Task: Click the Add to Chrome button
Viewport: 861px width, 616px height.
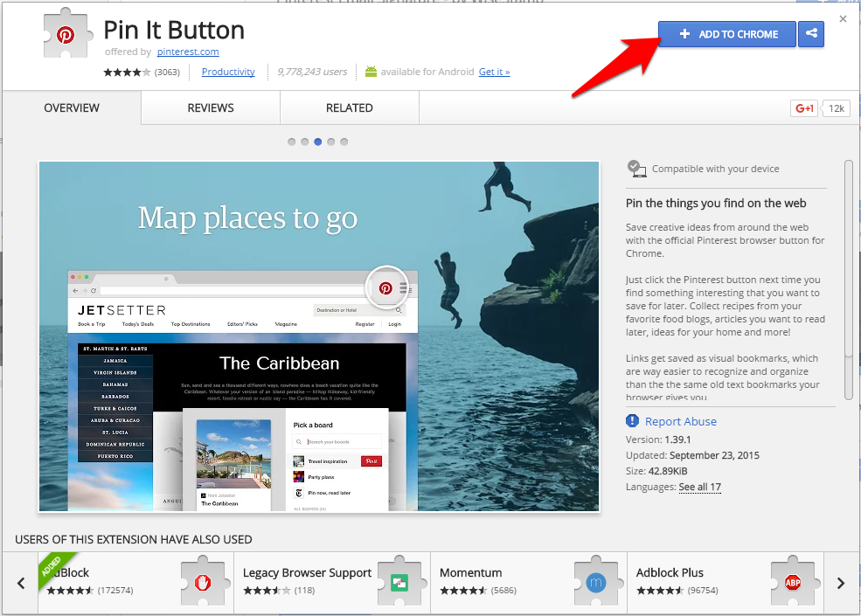Action: pyautogui.click(x=727, y=34)
